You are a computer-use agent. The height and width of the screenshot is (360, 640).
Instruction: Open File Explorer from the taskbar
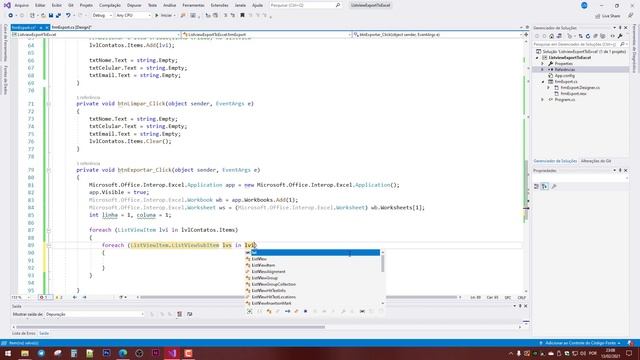coord(25,353)
